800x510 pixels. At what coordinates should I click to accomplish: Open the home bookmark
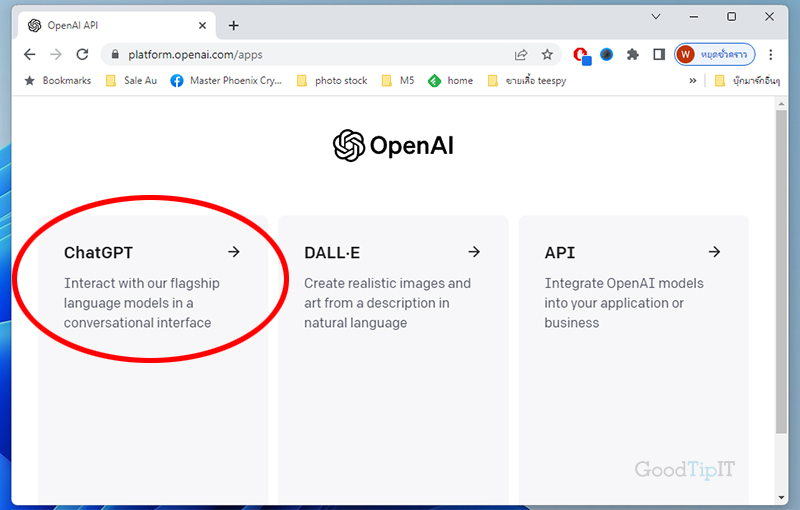(451, 81)
